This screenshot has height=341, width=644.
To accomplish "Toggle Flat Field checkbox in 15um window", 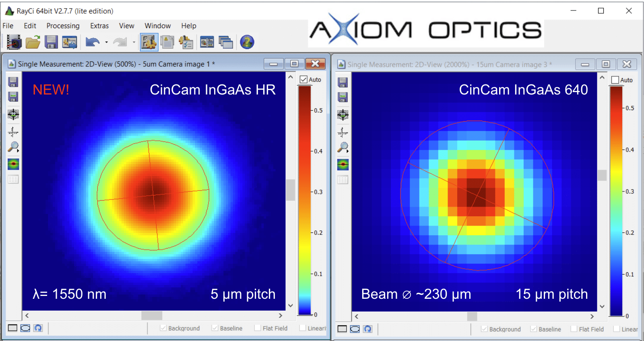I will (574, 329).
